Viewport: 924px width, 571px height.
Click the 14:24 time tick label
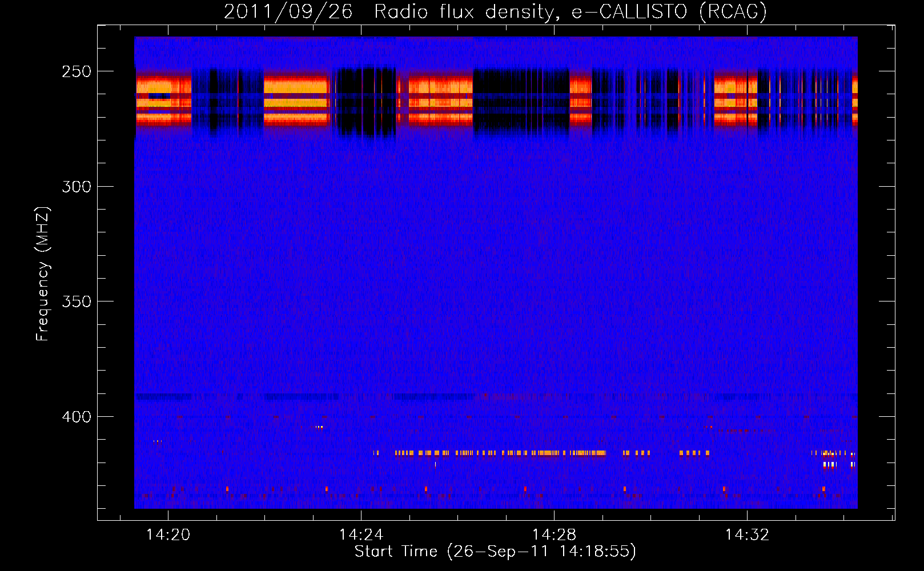point(361,534)
